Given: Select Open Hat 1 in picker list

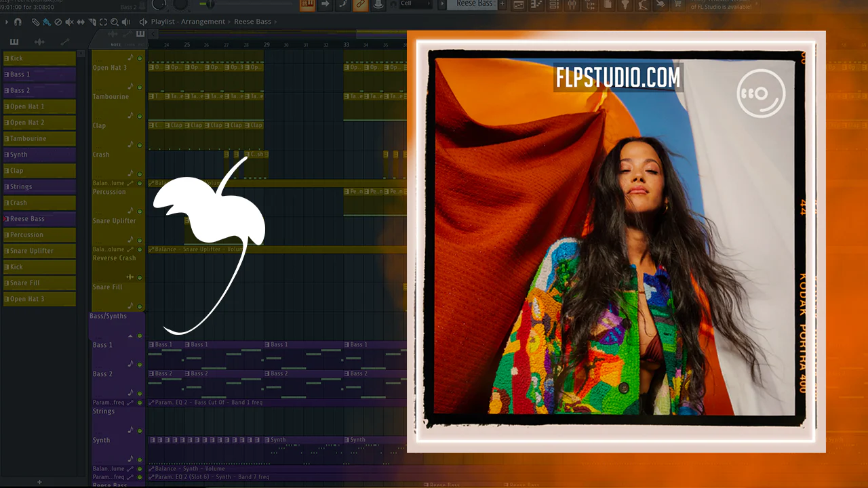Looking at the screenshot, I should point(39,106).
